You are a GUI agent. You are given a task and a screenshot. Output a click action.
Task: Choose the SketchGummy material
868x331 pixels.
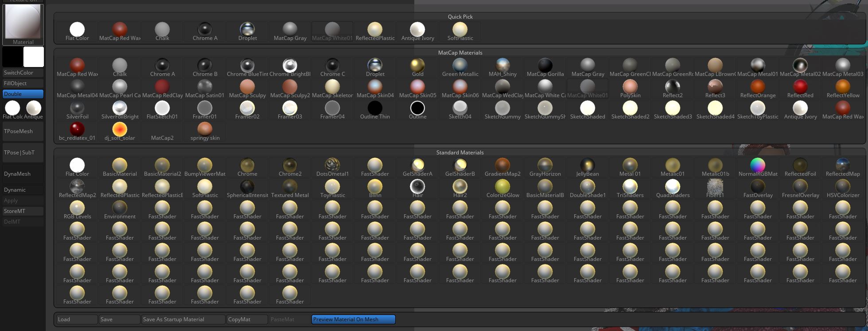[x=502, y=110]
